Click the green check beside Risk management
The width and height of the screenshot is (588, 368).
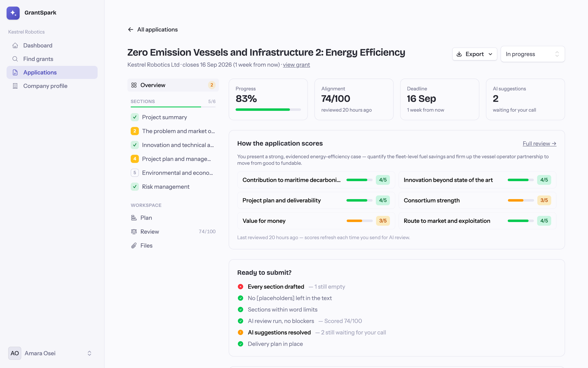pos(135,187)
